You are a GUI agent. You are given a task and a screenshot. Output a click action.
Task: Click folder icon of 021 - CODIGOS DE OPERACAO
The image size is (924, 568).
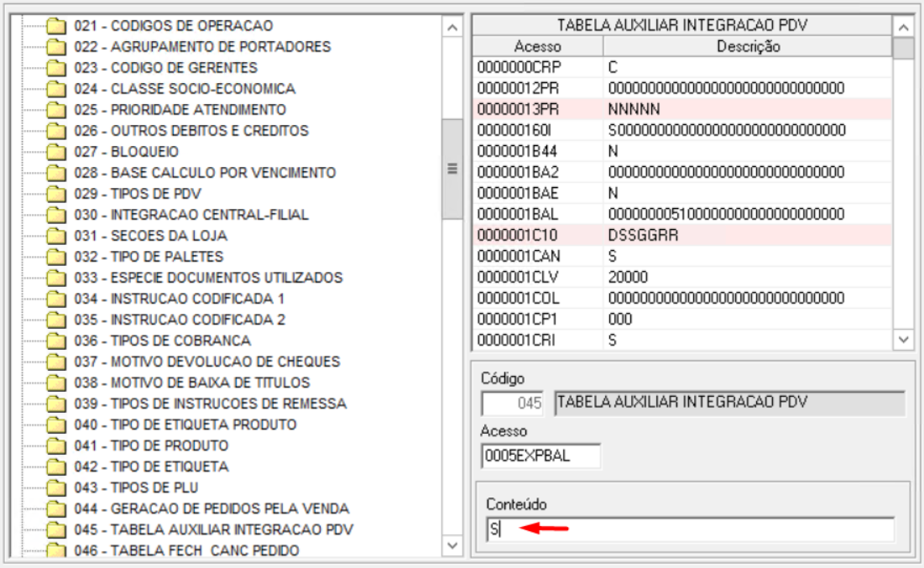coord(56,26)
